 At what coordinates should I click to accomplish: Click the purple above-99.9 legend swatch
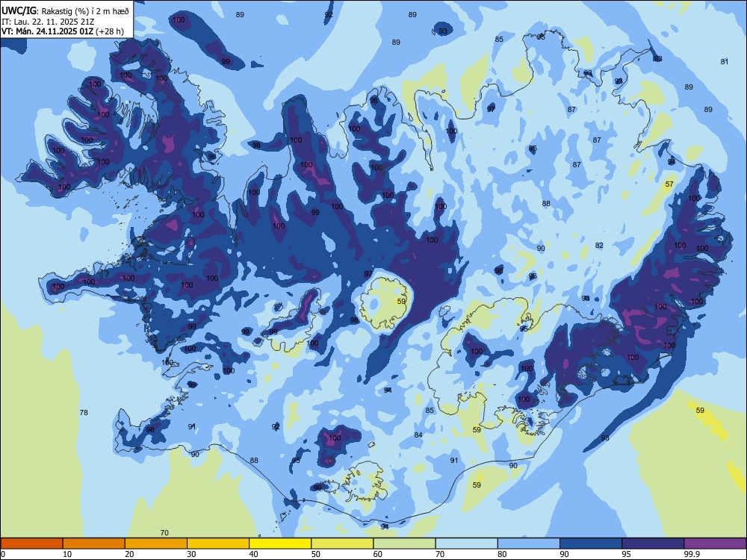(715, 544)
